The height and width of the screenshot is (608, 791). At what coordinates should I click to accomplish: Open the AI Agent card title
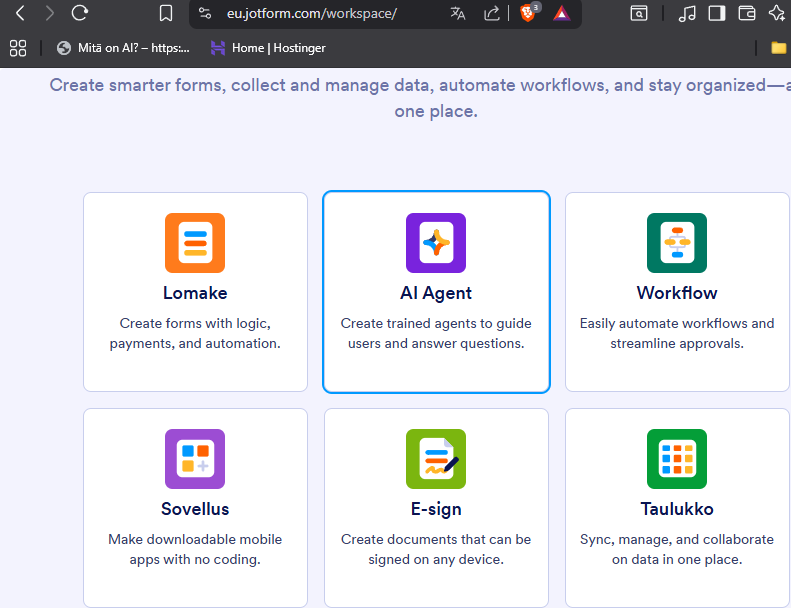click(x=436, y=293)
